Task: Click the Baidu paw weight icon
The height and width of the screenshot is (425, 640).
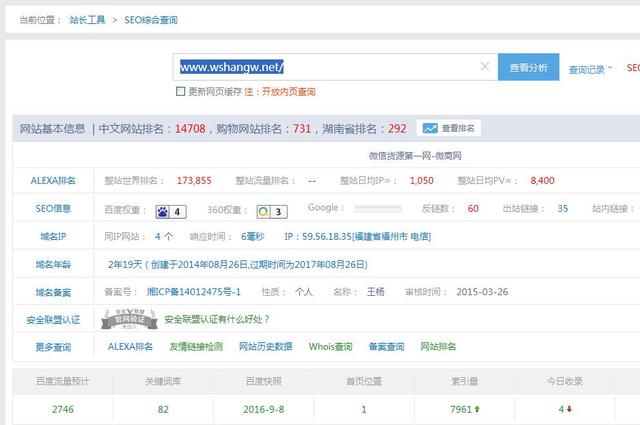Action: point(162,211)
